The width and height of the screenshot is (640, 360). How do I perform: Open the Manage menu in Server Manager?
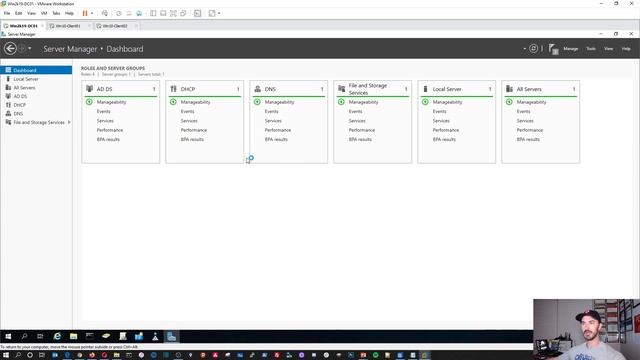571,49
